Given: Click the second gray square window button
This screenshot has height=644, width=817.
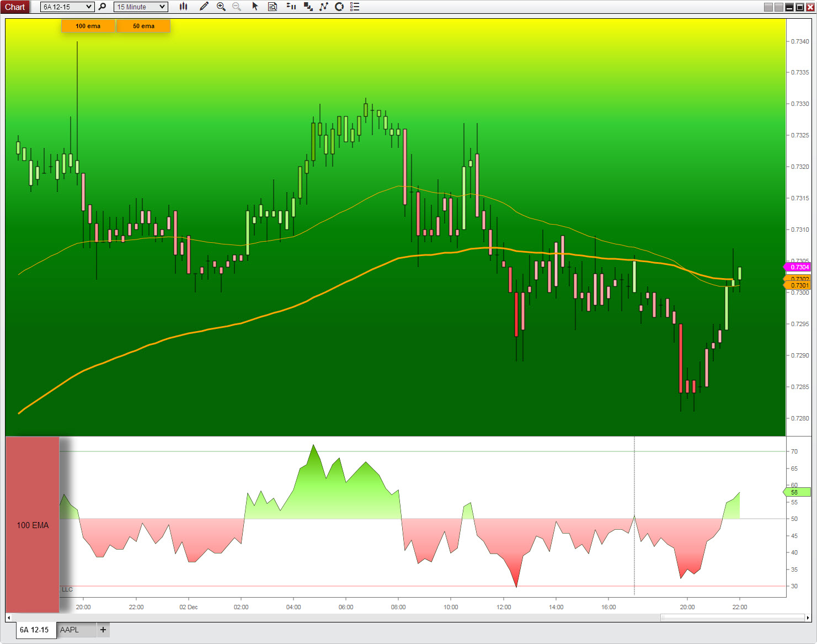Looking at the screenshot, I should click(779, 7).
